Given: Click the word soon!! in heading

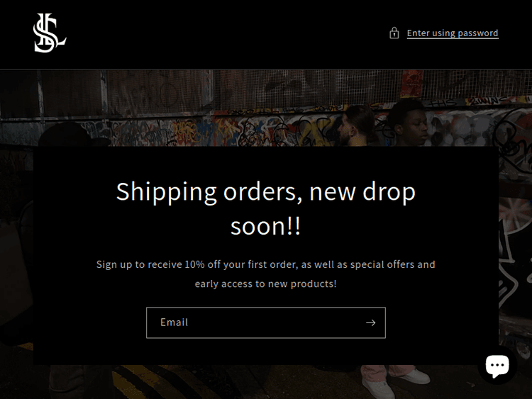Looking at the screenshot, I should tap(265, 226).
